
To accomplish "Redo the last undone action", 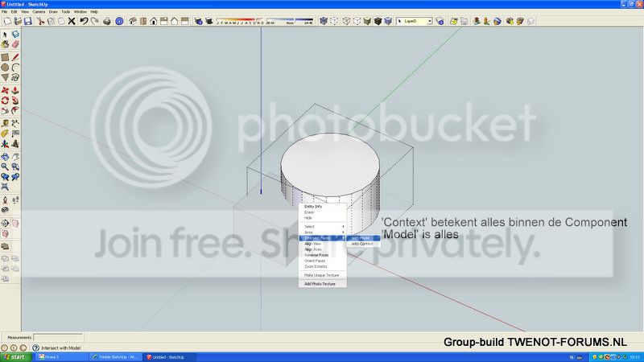I will coord(94,21).
